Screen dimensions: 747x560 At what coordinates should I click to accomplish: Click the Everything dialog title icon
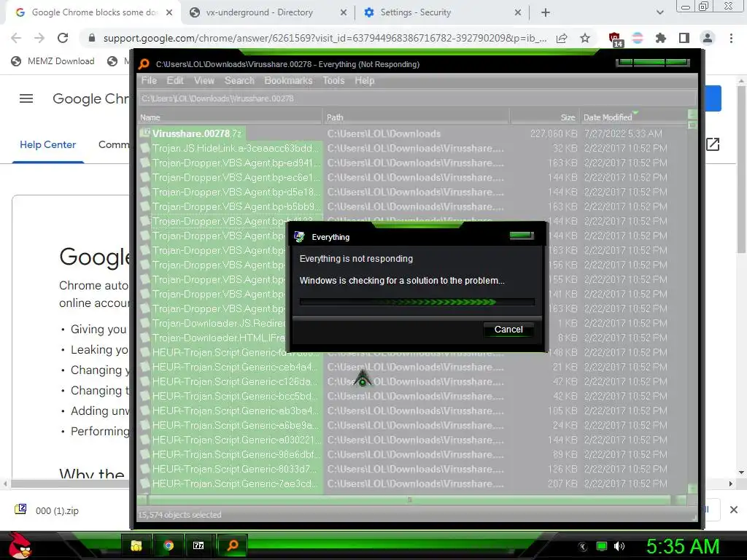[300, 237]
